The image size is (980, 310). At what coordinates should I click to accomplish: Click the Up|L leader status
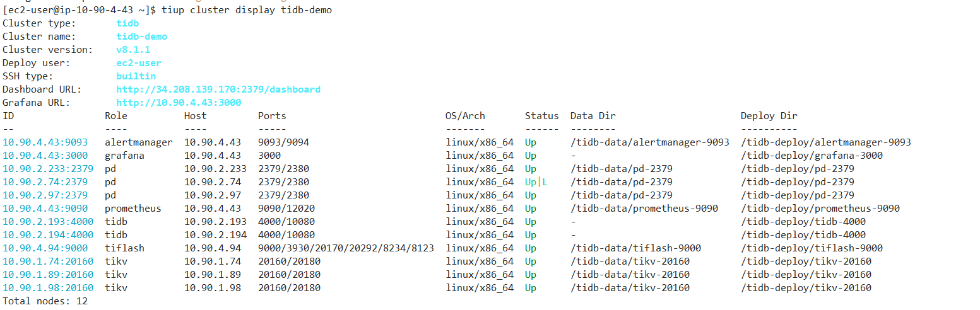tap(536, 182)
